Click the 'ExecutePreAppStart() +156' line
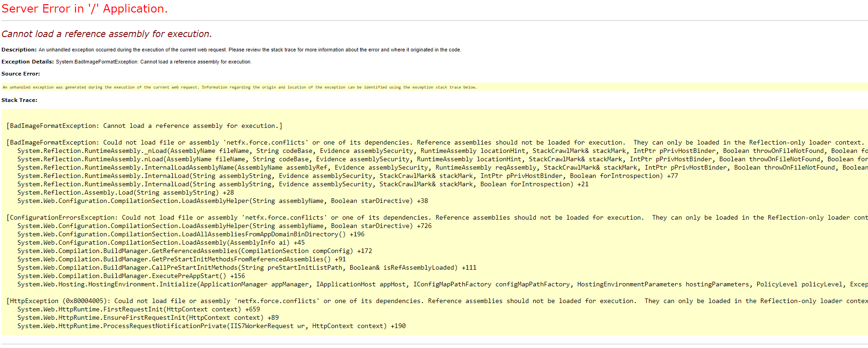 131,276
